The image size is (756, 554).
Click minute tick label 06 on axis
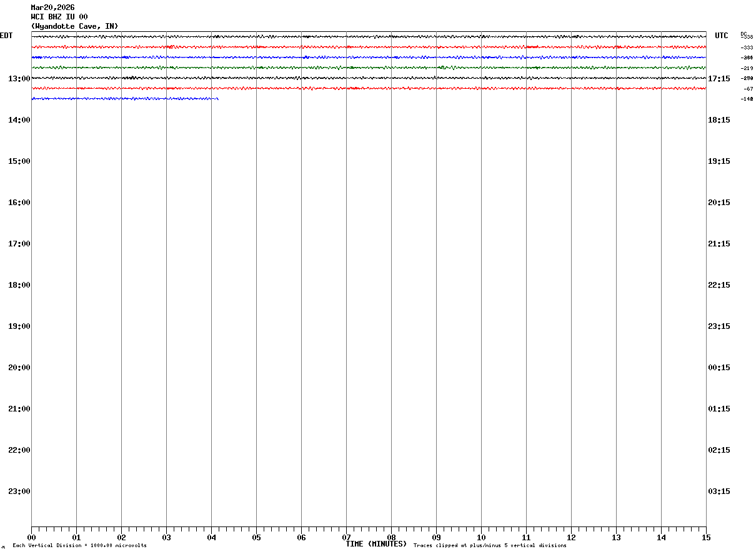click(301, 538)
